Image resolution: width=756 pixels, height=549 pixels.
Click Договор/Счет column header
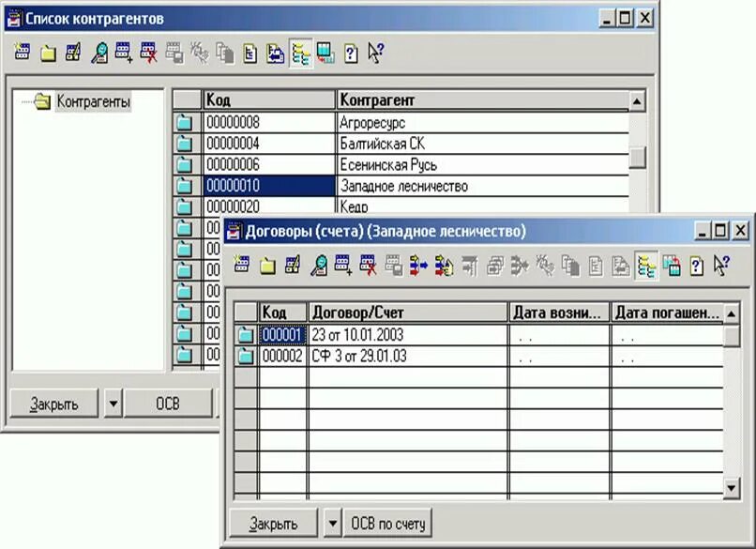pyautogui.click(x=408, y=313)
